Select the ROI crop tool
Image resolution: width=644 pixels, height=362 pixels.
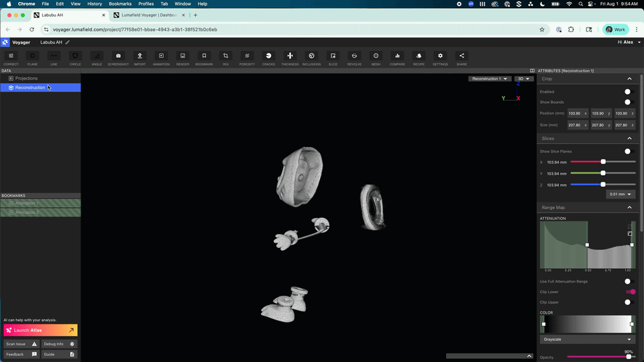pyautogui.click(x=225, y=58)
